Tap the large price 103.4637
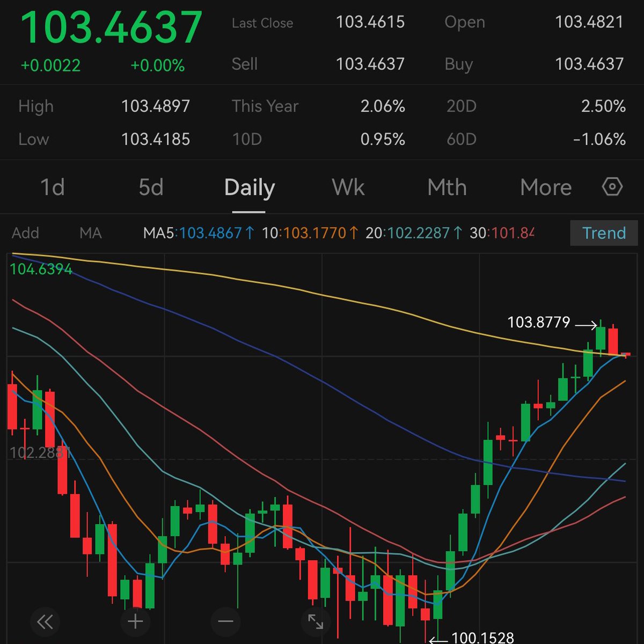This screenshot has height=644, width=644. point(111,28)
